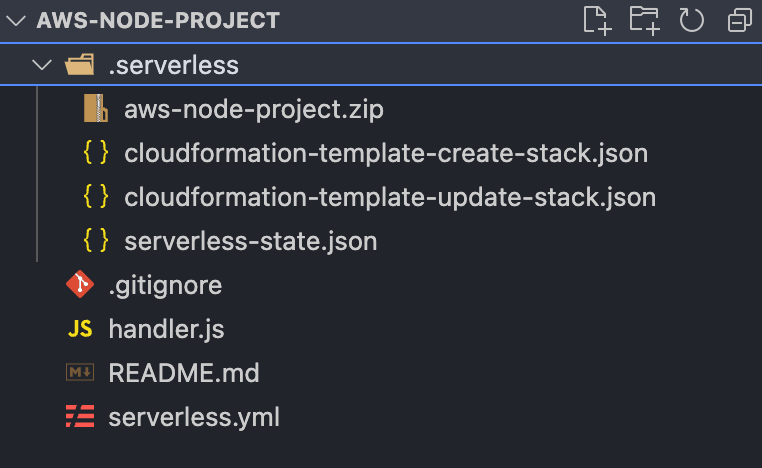This screenshot has width=762, height=468.
Task: Click the New File icon
Action: point(597,20)
